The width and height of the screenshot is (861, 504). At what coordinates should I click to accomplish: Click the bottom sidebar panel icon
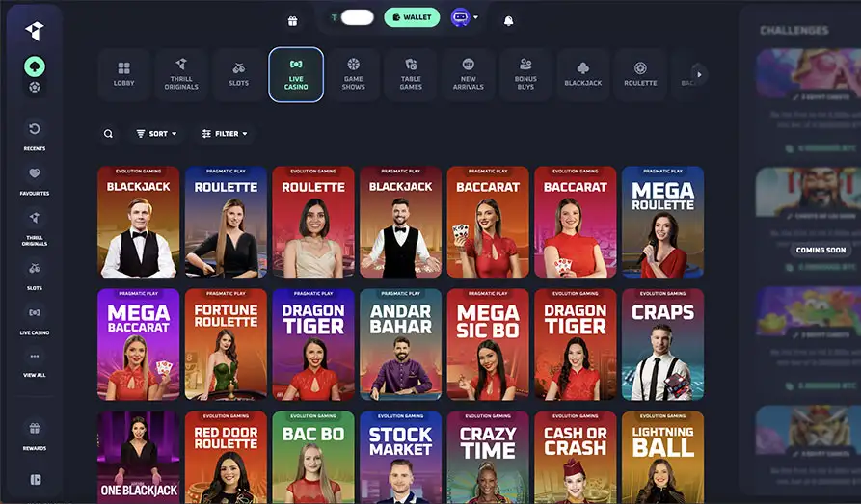(x=35, y=480)
